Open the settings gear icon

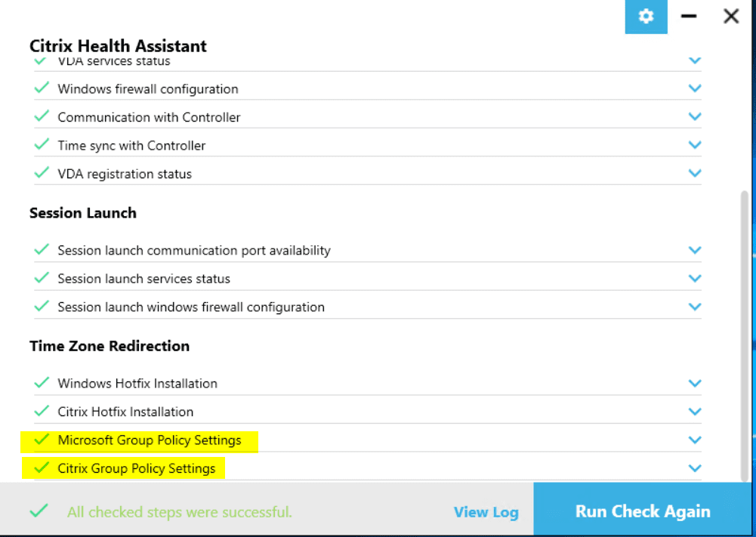[x=646, y=17]
